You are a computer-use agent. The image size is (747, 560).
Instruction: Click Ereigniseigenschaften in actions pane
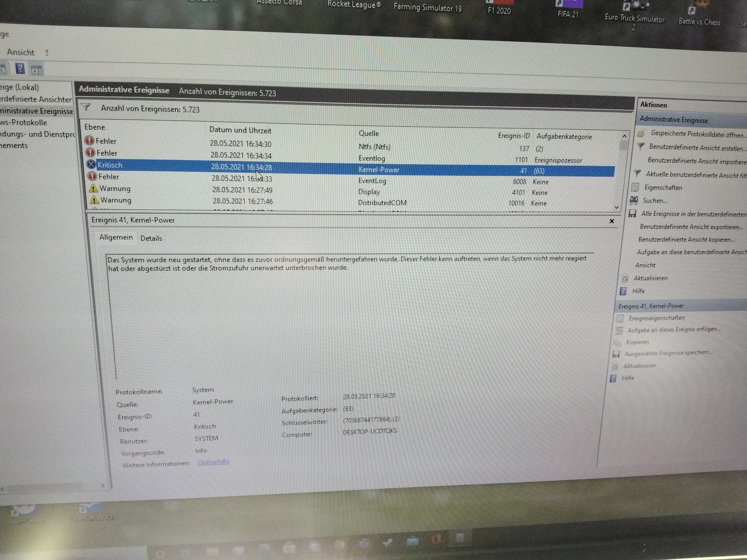click(657, 318)
